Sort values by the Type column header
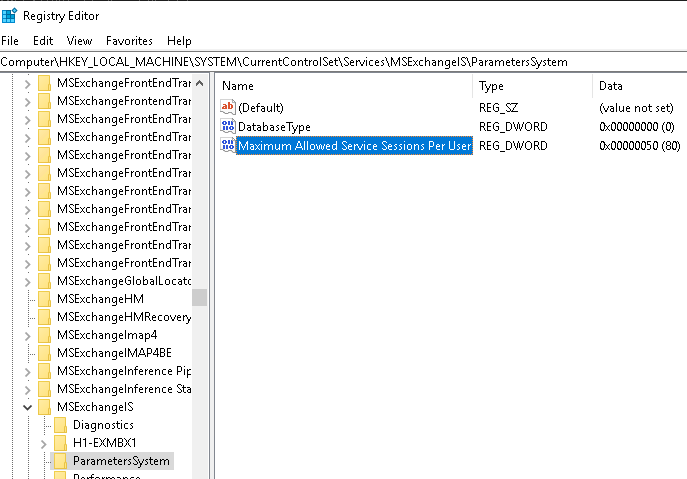687x479 pixels. [532, 85]
